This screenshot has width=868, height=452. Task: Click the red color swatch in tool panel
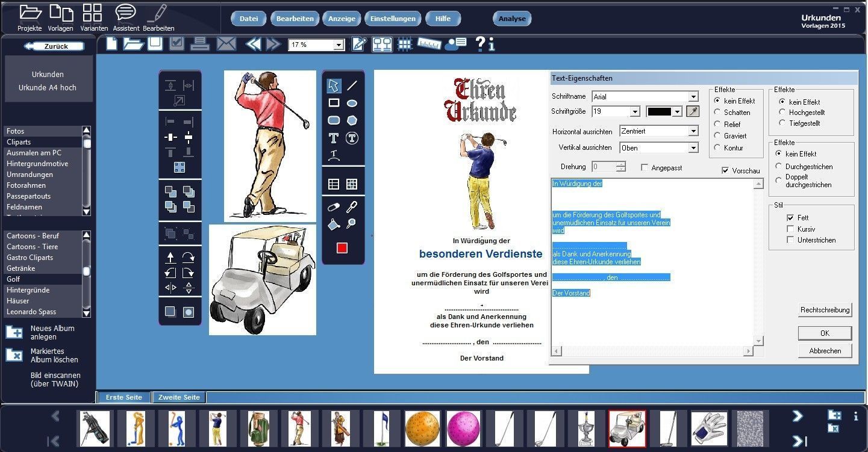point(342,248)
